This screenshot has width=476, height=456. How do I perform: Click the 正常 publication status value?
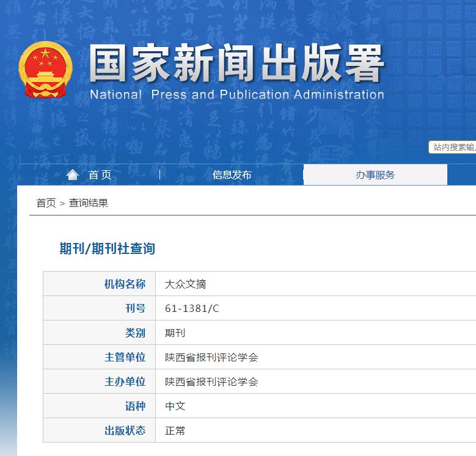(175, 430)
